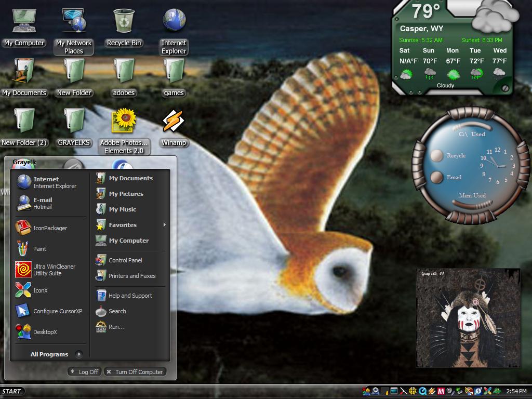Viewport: 532px width, 399px height.
Task: Click the Gray Elk portrait thumbnail
Action: click(468, 318)
